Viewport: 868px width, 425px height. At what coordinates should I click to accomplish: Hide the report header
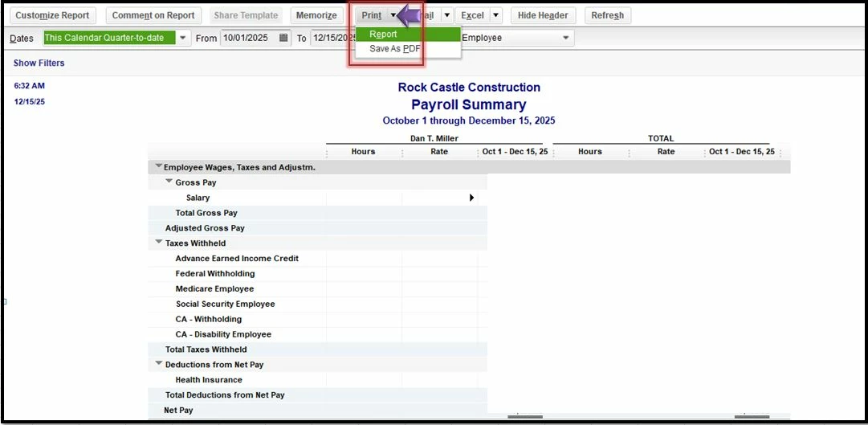(543, 15)
